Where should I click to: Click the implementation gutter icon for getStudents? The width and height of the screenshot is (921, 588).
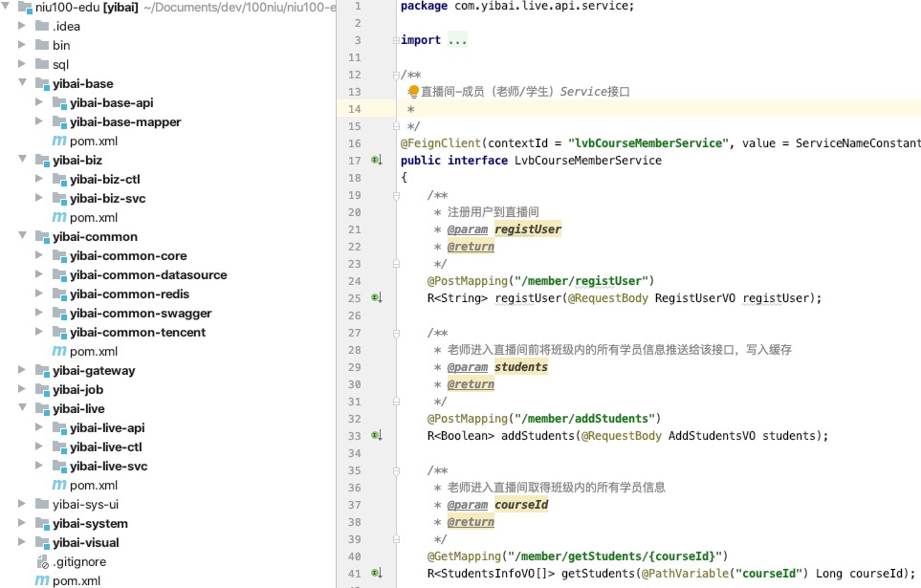point(377,574)
